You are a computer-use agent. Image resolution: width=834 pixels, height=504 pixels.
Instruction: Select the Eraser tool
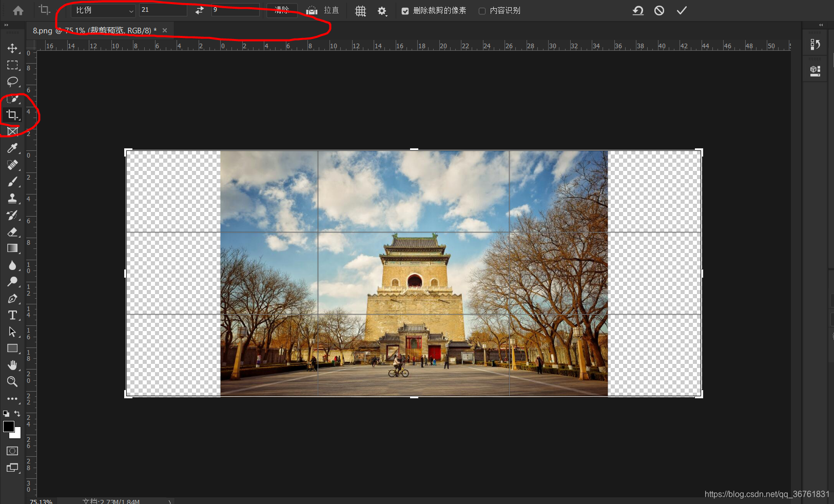click(12, 231)
